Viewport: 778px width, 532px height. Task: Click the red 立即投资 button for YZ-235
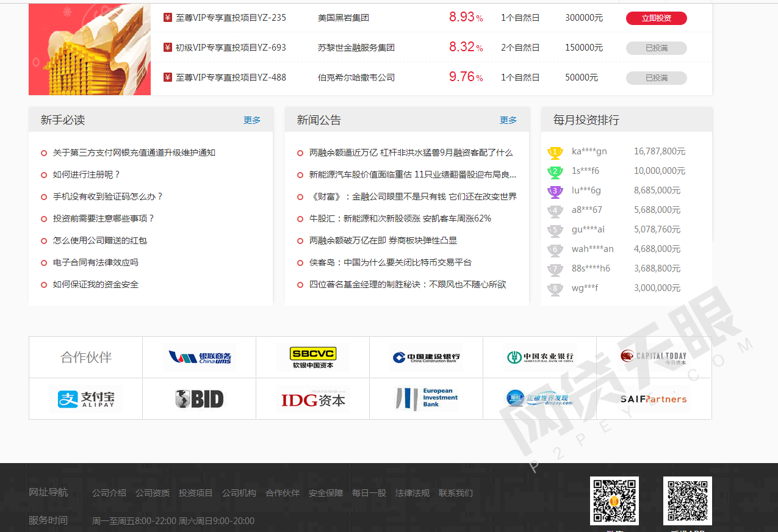click(656, 18)
